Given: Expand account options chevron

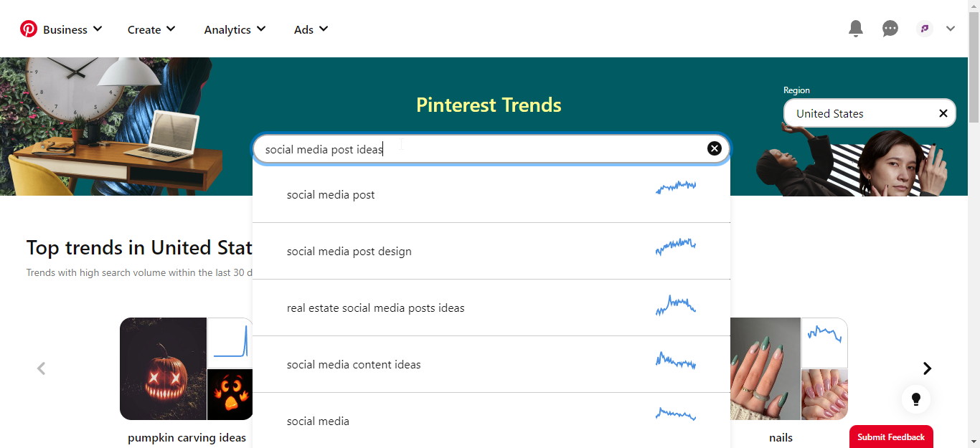Looking at the screenshot, I should (x=951, y=29).
